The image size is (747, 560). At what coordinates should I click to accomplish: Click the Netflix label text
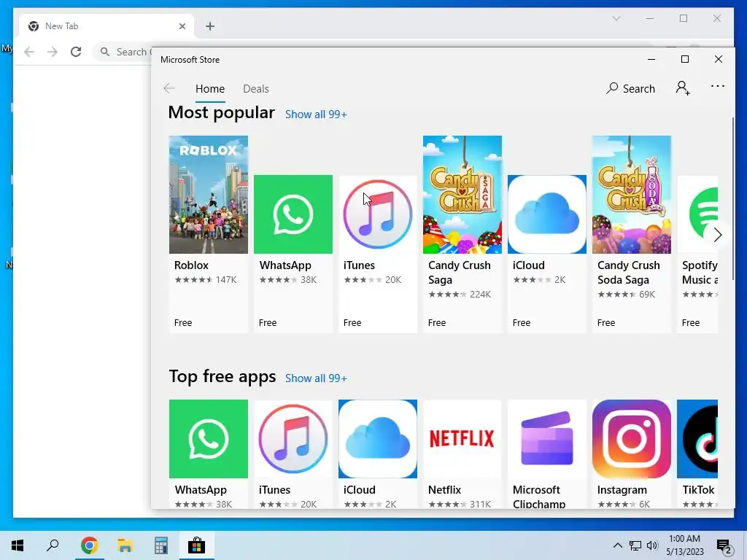444,489
